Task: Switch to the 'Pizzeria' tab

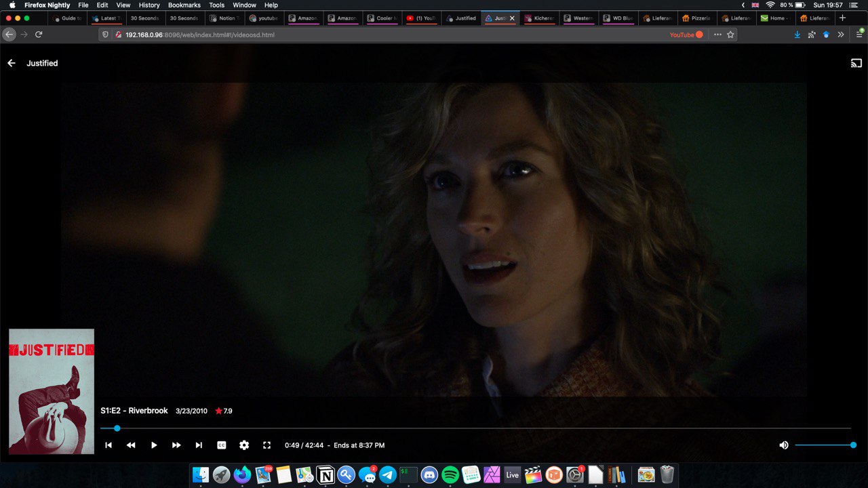Action: coord(696,18)
